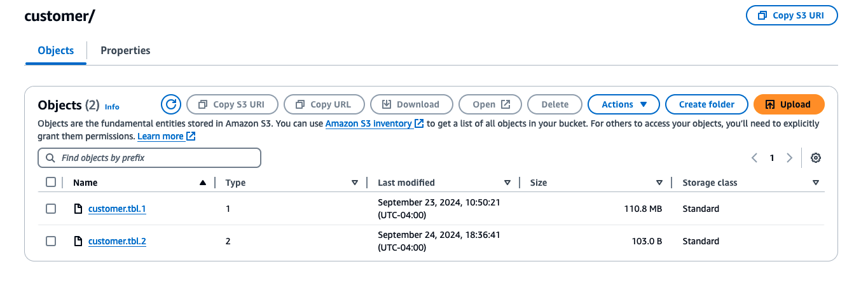Tick the checkbox for customer.tbl.2
The image size is (868, 285).
click(51, 241)
